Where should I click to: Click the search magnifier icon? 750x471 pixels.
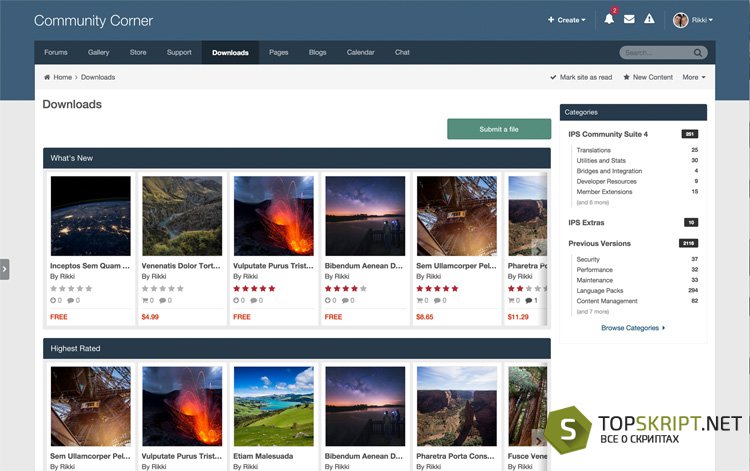698,53
